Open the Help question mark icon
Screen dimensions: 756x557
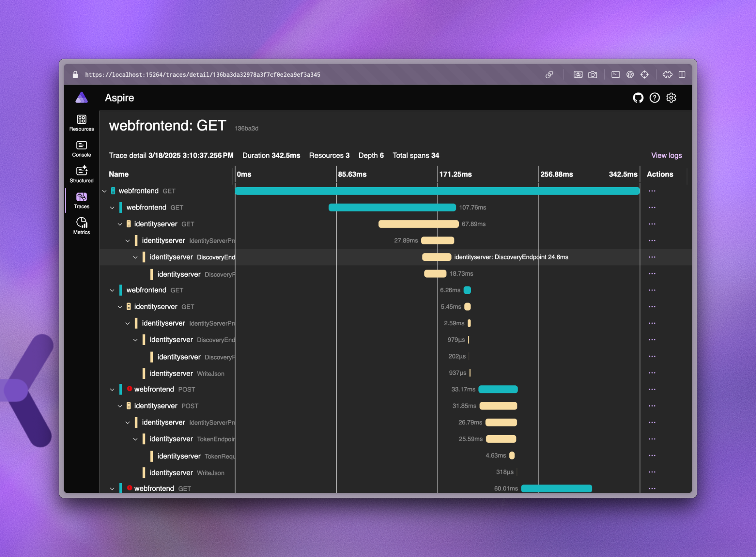(x=655, y=98)
